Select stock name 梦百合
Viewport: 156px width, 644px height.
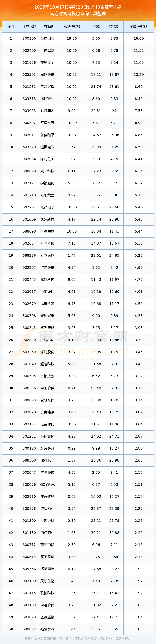click(47, 99)
